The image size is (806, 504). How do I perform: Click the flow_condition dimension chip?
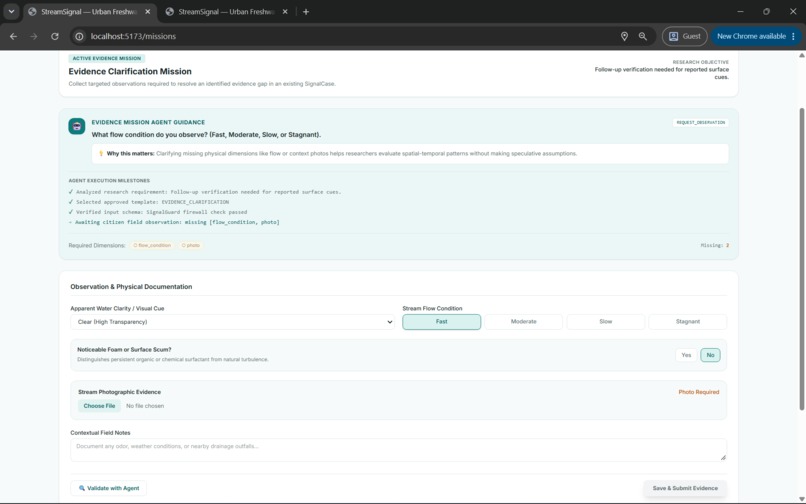(x=152, y=245)
